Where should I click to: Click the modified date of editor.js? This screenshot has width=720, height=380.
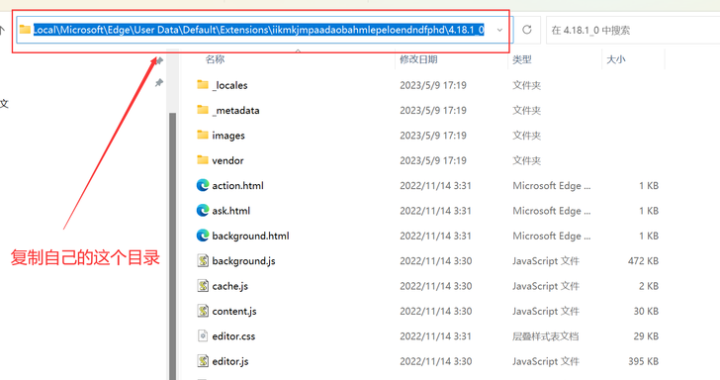[436, 362]
